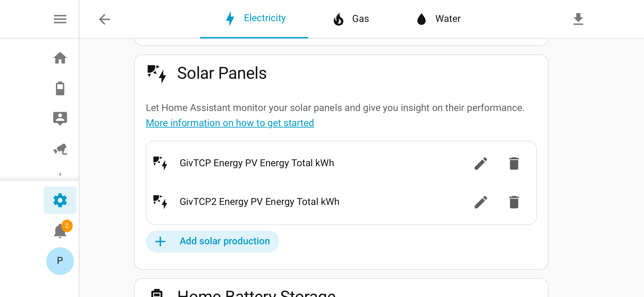644x297 pixels.
Task: Open the person card sidebar icon
Action: coord(60,119)
